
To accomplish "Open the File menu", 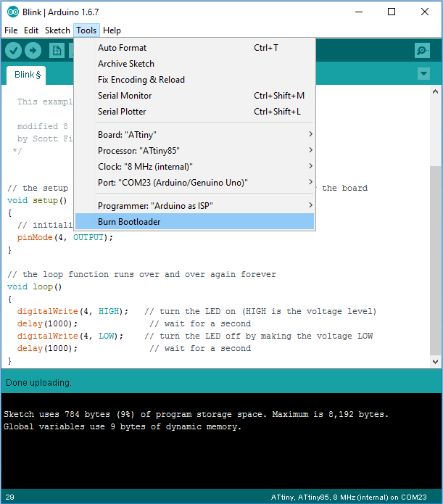I will point(11,30).
